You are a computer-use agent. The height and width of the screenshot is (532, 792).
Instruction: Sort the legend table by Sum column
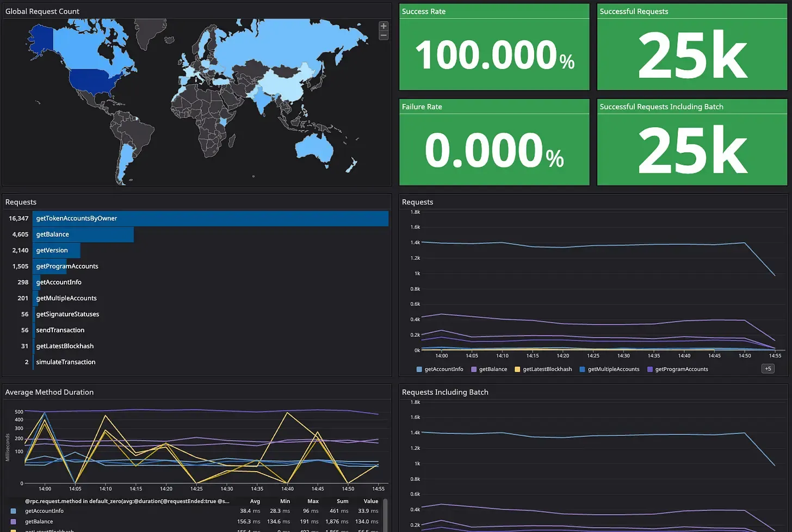[x=342, y=502]
